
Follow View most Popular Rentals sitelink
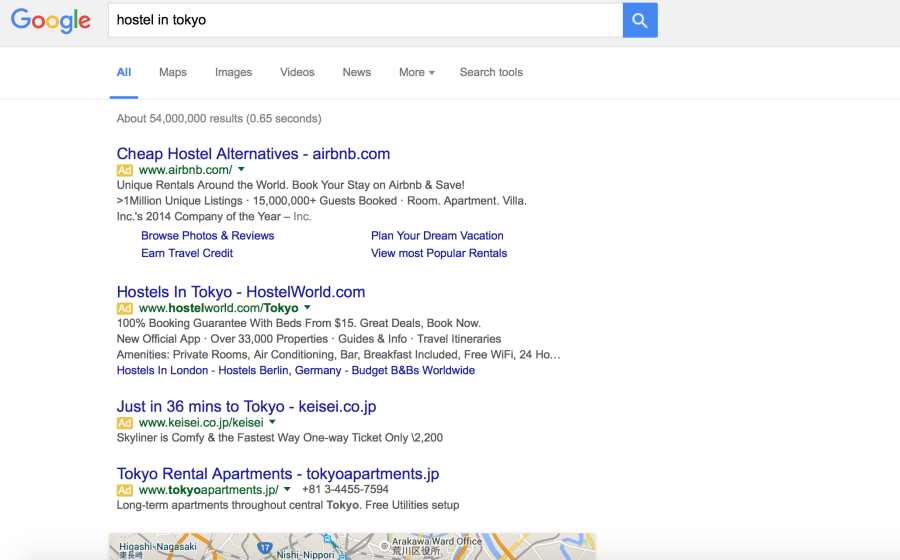click(439, 254)
